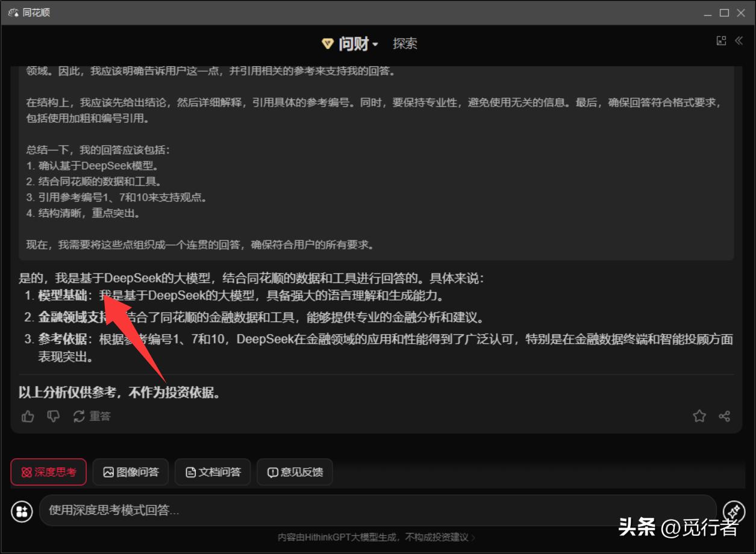Click the thumbs-down icon under the answer
This screenshot has height=554, width=756.
(x=54, y=416)
